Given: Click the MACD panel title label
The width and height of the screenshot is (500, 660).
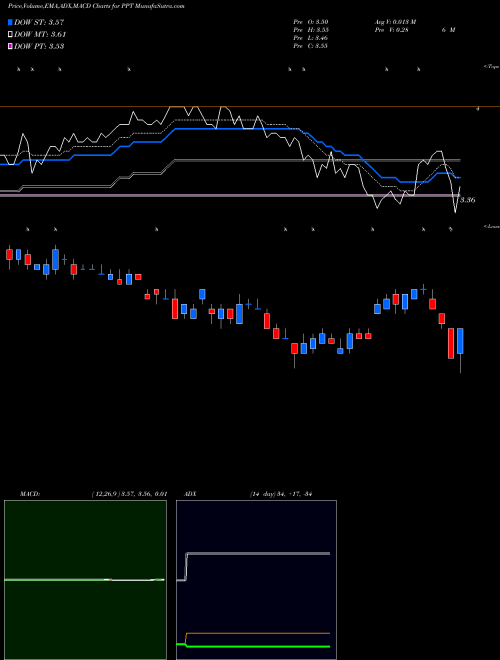Looking at the screenshot, I should tap(30, 494).
